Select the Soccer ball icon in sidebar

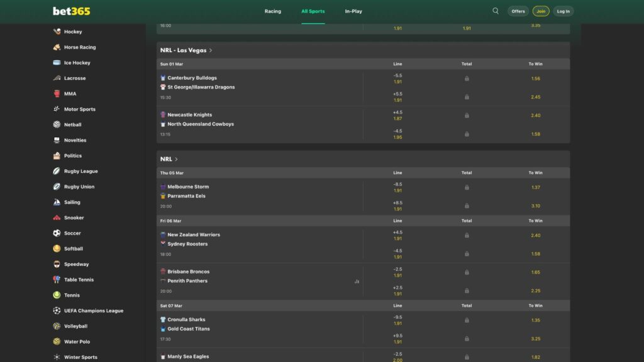(57, 233)
